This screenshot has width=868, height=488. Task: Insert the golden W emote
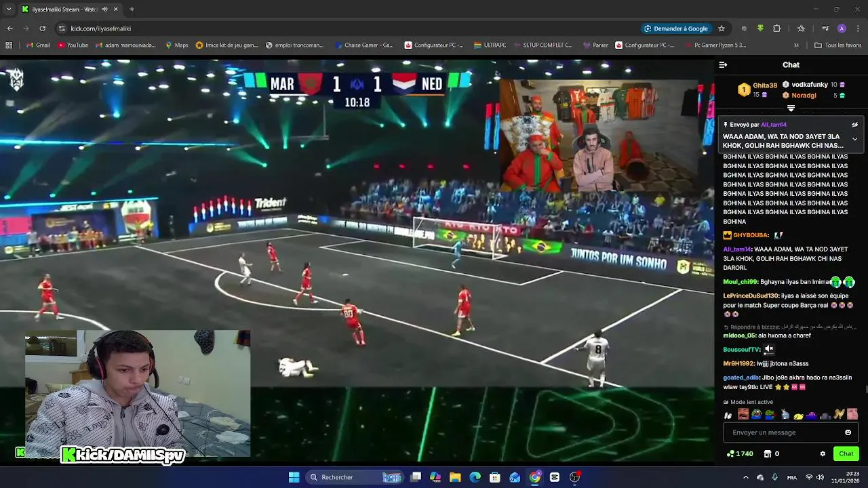pyautogui.click(x=839, y=414)
